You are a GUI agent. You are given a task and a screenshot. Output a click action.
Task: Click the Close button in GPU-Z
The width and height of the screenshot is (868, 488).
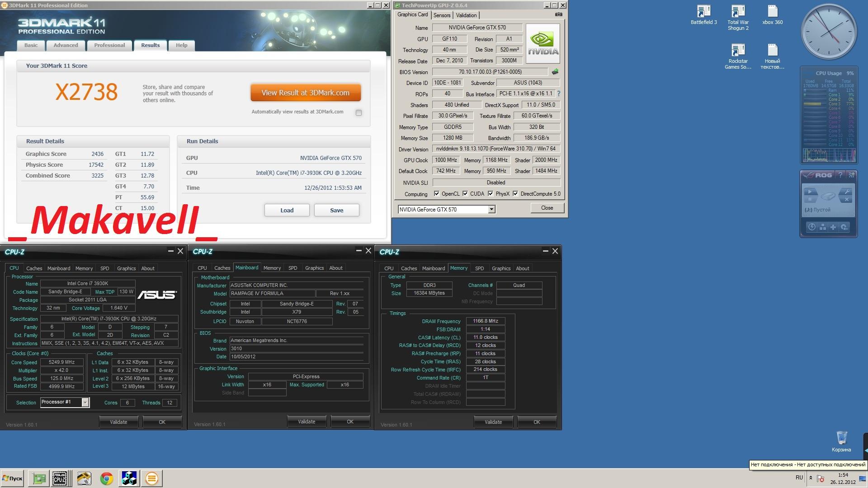[547, 208]
